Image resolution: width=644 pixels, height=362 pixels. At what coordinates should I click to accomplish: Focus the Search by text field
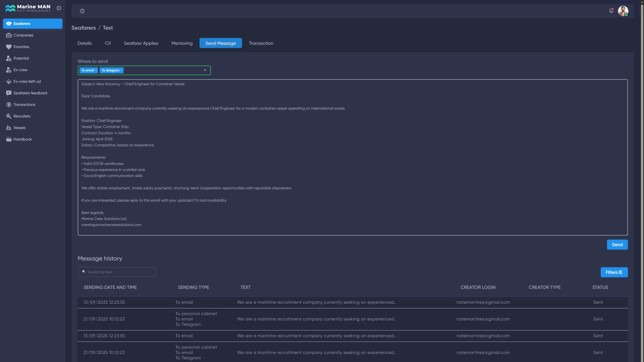(x=117, y=272)
